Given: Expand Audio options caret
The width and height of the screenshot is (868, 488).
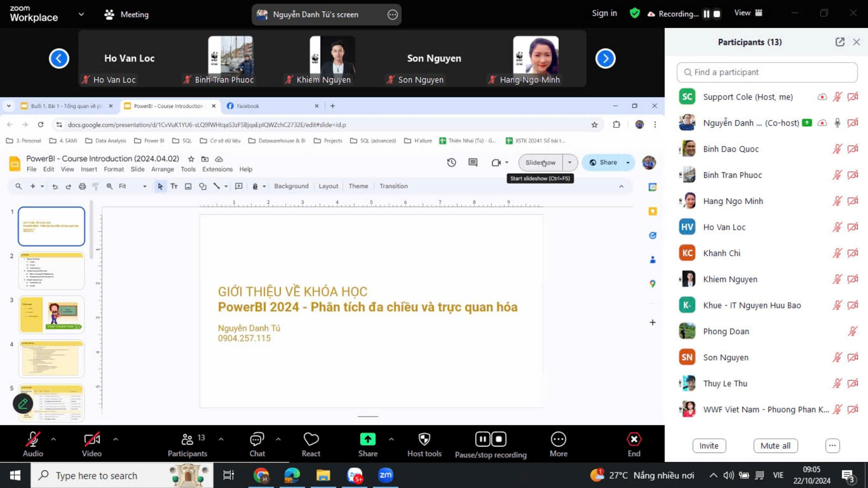Looking at the screenshot, I should (x=53, y=439).
